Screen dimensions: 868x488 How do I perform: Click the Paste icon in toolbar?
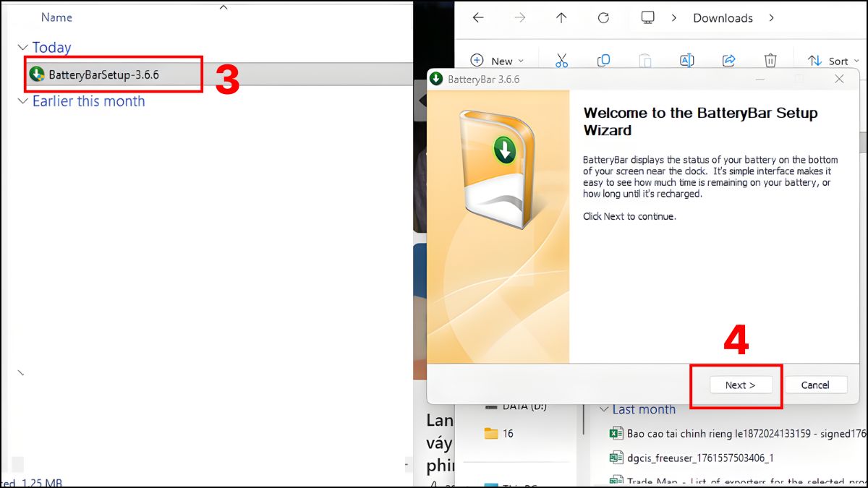645,61
